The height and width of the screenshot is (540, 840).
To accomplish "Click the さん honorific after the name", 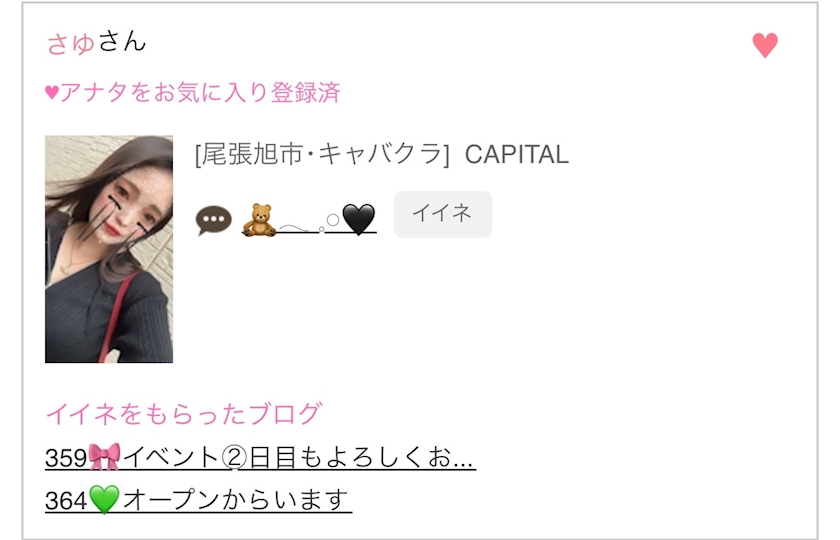I will (x=122, y=42).
